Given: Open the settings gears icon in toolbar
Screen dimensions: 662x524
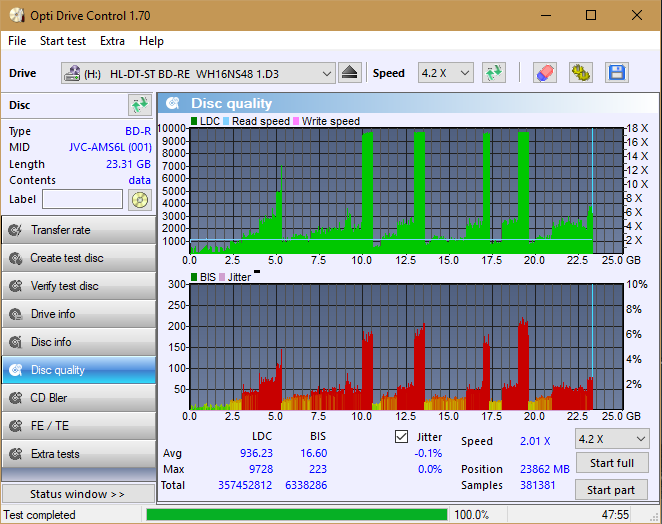Looking at the screenshot, I should (581, 73).
